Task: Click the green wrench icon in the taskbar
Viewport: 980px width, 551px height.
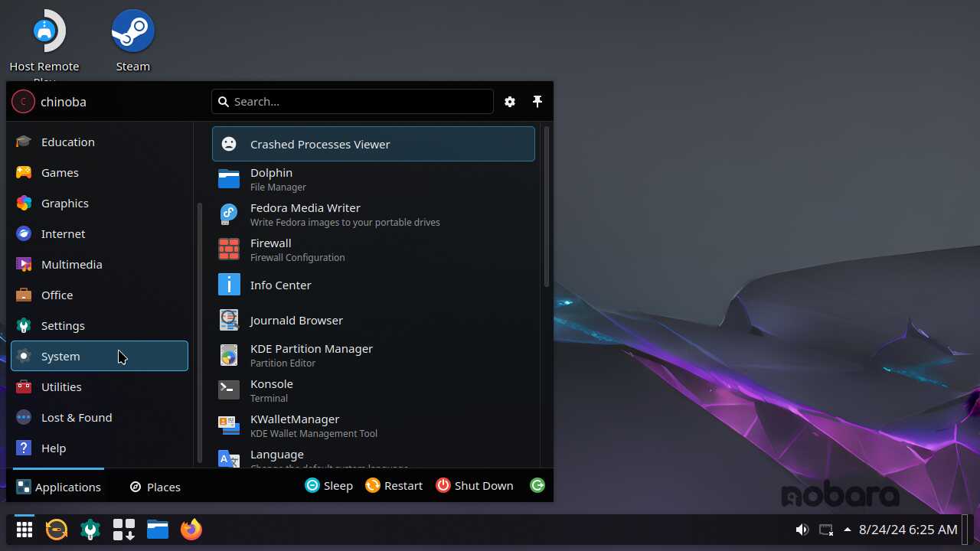Action: [90, 529]
